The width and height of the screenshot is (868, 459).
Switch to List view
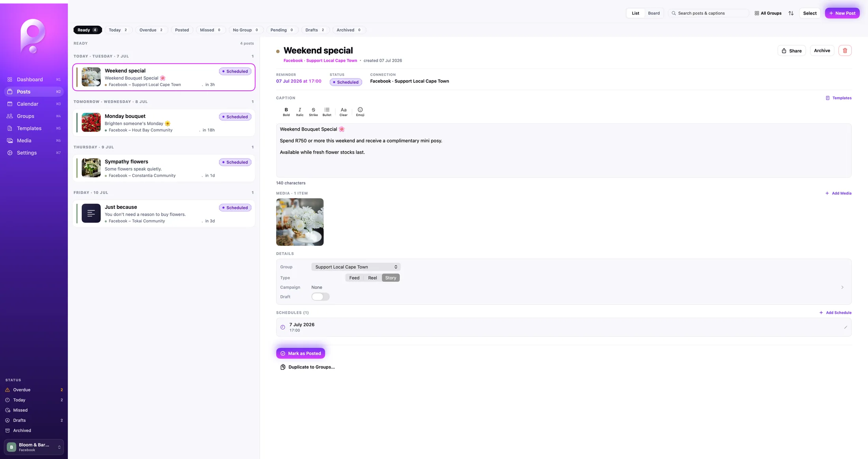coord(635,13)
